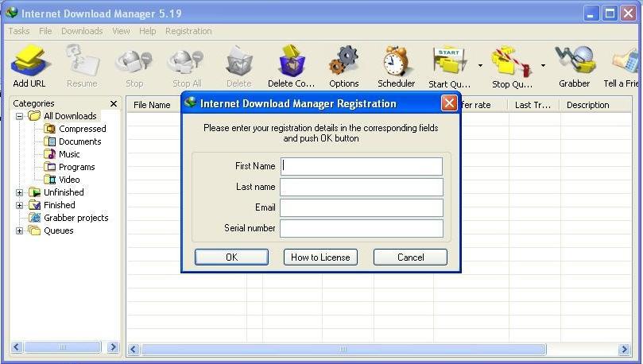Open the Tasks menu
This screenshot has width=643, height=364.
19,31
